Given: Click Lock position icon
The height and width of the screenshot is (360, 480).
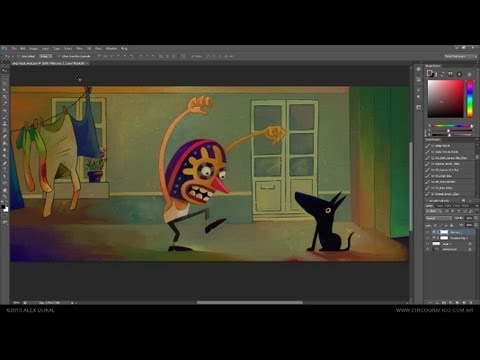Looking at the screenshot, I should click(x=447, y=225).
